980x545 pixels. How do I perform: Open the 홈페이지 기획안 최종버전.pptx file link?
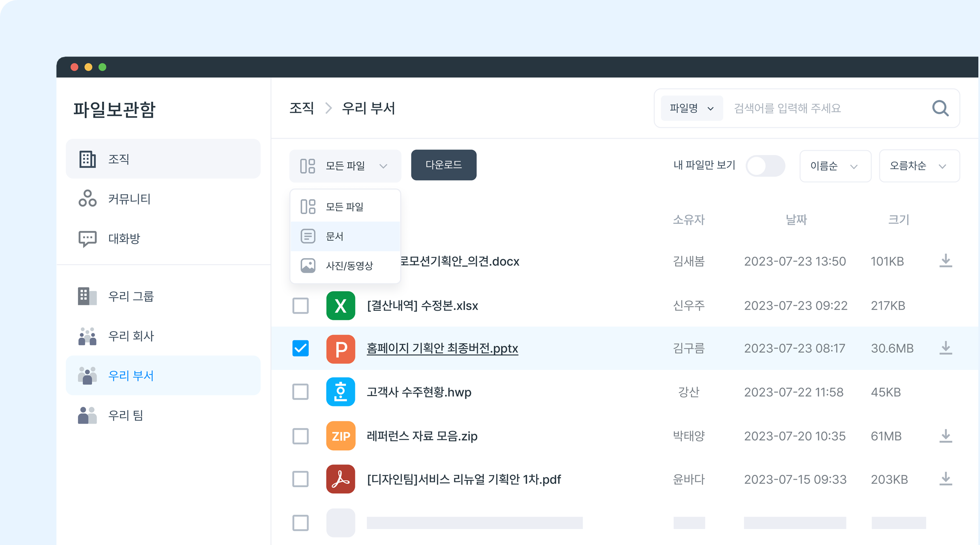coord(442,349)
